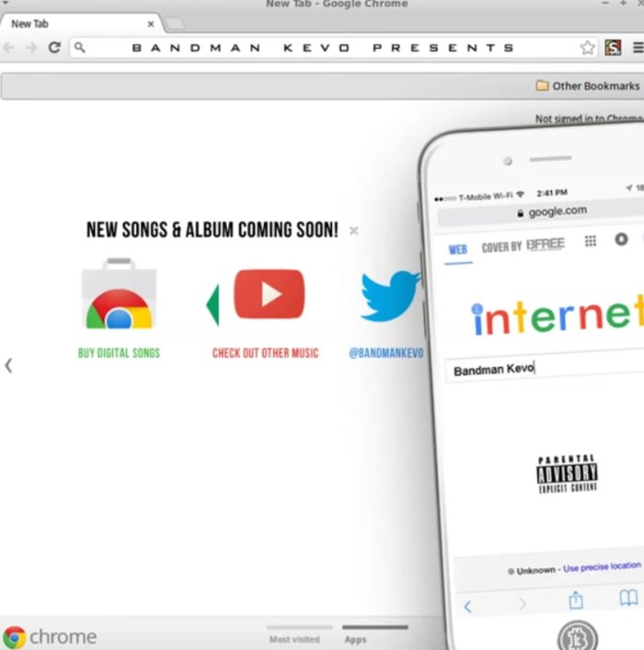Bookmark page with the star icon

(587, 47)
